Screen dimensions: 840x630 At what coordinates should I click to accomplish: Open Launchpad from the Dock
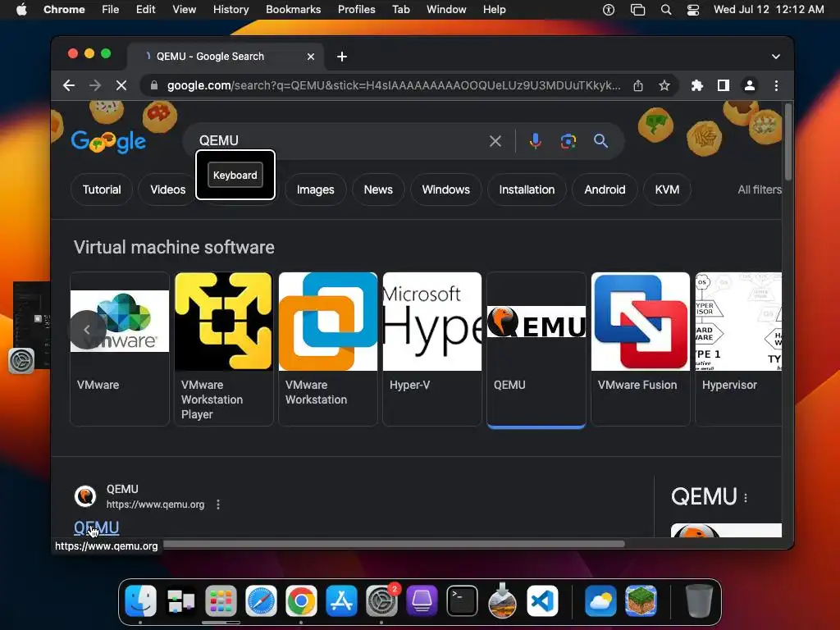pos(221,600)
